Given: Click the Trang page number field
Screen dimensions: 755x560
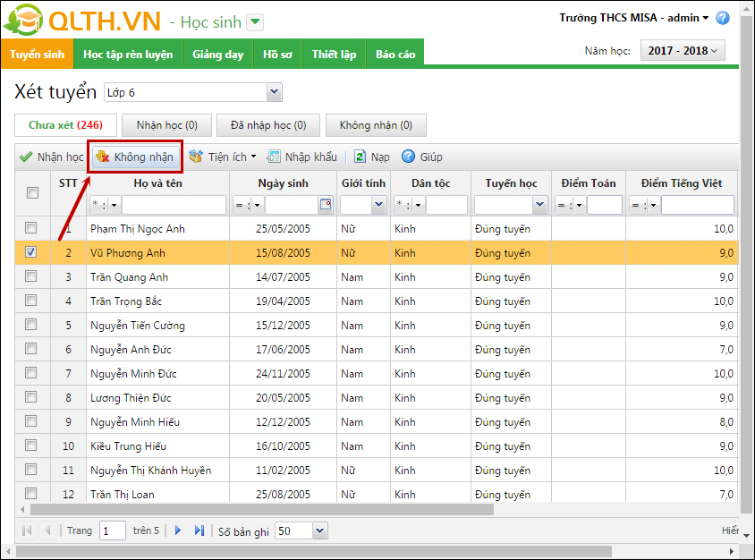Looking at the screenshot, I should tap(113, 530).
